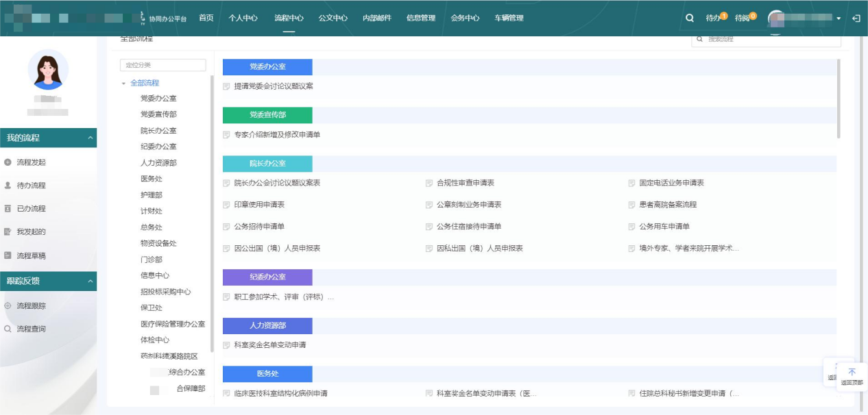Screen dimensions: 868x415
Task: Click the document icon beside 公务用车申请单
Action: point(632,227)
